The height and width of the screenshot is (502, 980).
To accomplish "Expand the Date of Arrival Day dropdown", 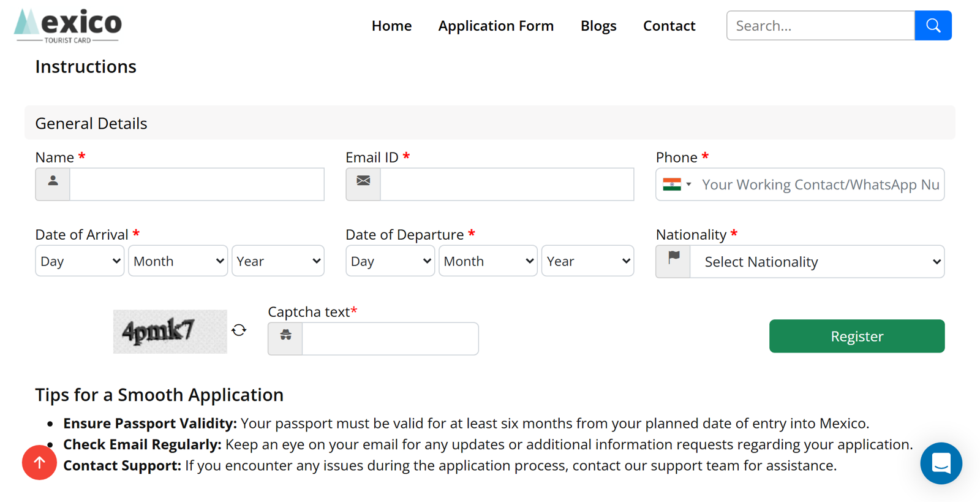I will [x=80, y=261].
